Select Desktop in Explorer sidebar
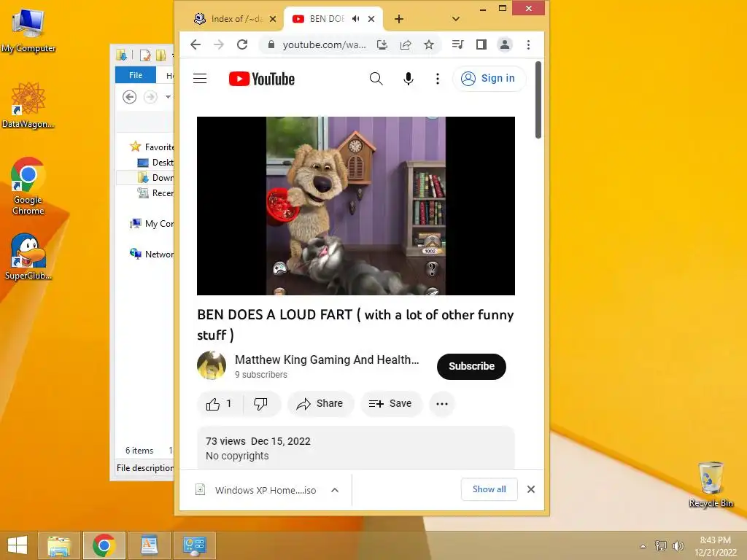The image size is (747, 560). pos(156,163)
